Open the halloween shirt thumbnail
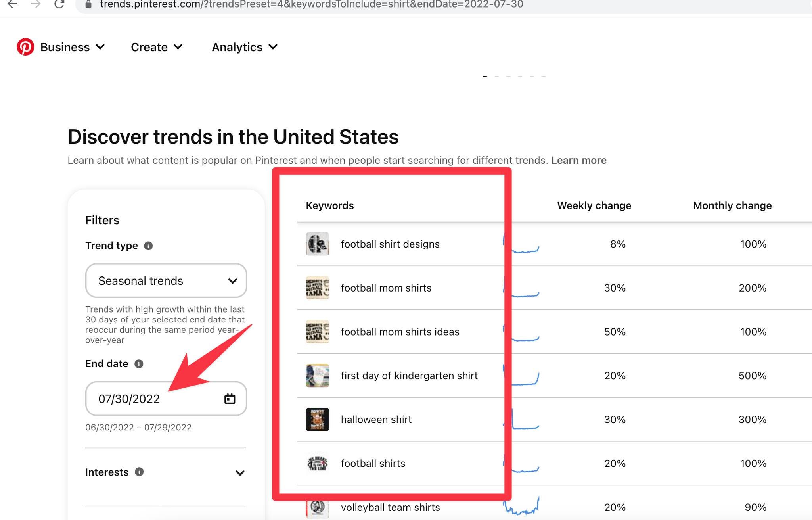Image resolution: width=812 pixels, height=520 pixels. (318, 420)
